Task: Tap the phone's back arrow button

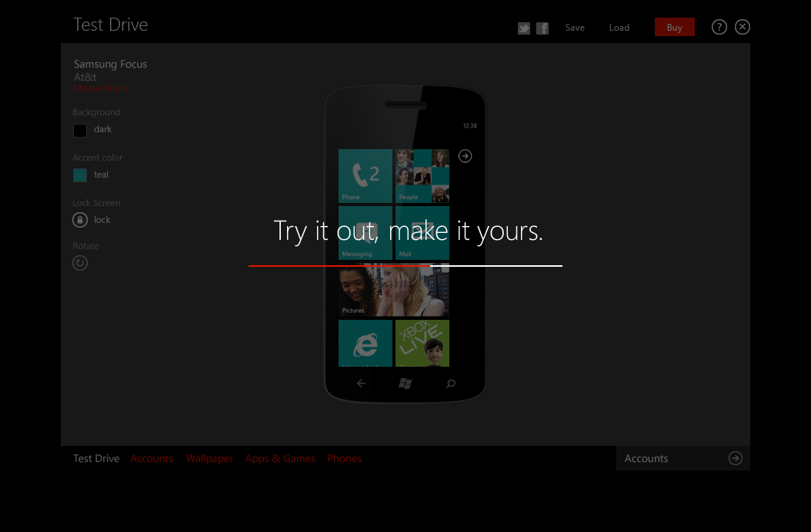Action: tap(361, 383)
